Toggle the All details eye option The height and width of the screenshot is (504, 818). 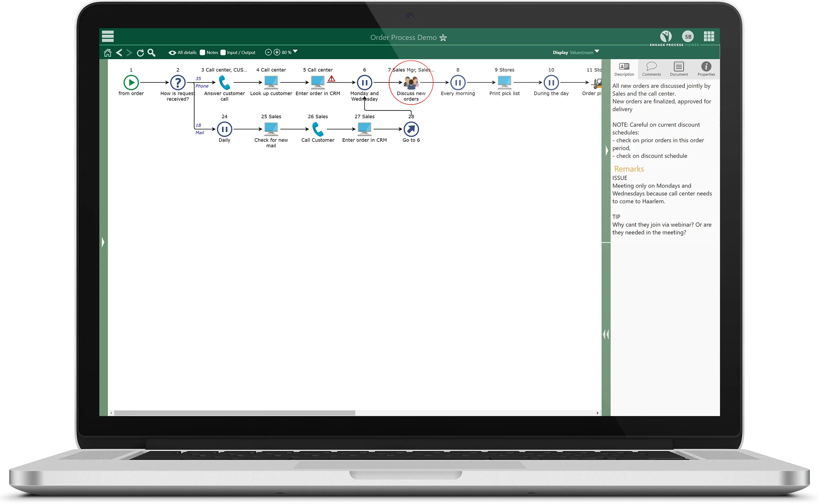[x=172, y=53]
